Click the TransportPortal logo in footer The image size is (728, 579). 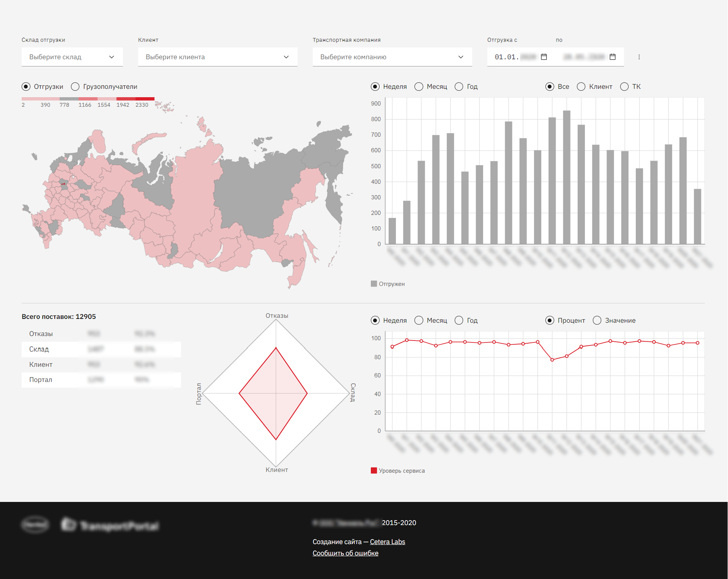pos(110,525)
